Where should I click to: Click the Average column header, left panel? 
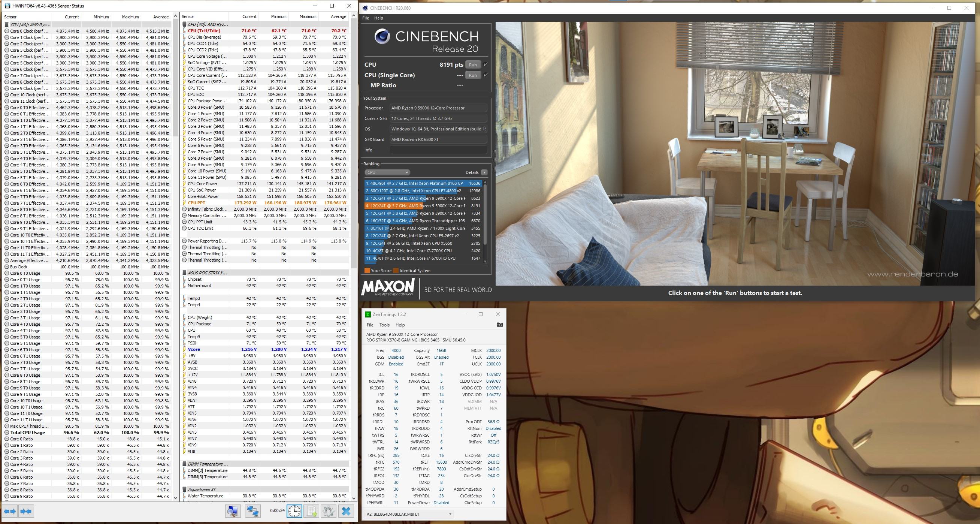point(155,17)
